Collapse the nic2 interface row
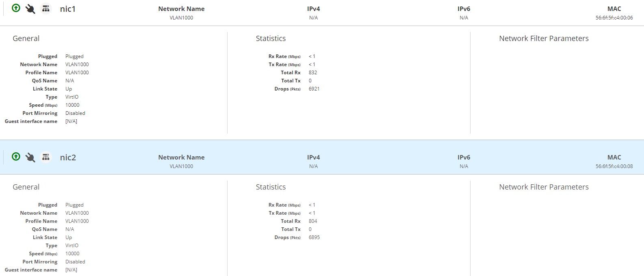Screen dimensions: 644x276 (68, 157)
